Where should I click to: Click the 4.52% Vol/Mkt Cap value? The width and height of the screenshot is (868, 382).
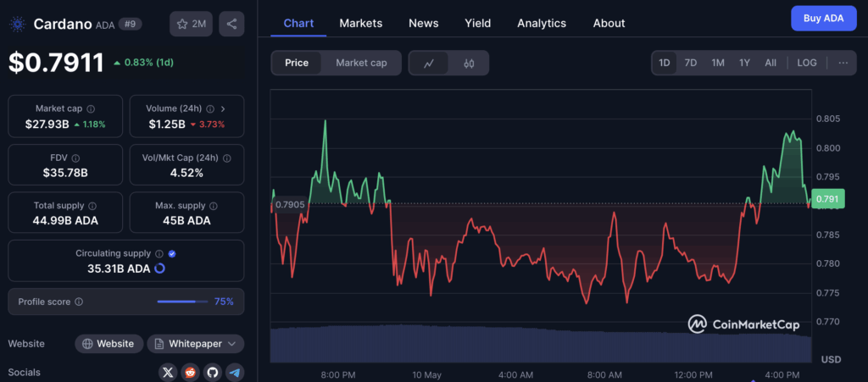tap(186, 173)
